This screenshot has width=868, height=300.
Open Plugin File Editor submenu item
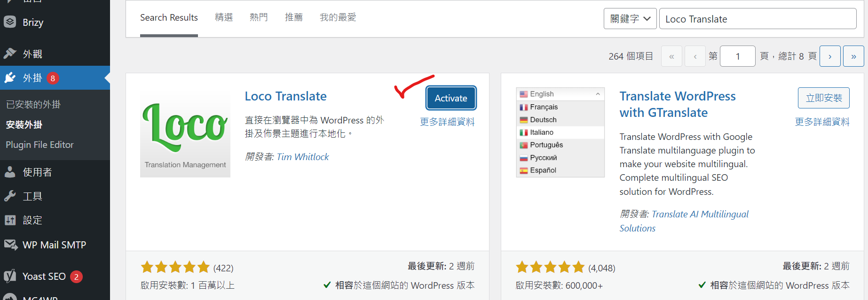tap(40, 145)
